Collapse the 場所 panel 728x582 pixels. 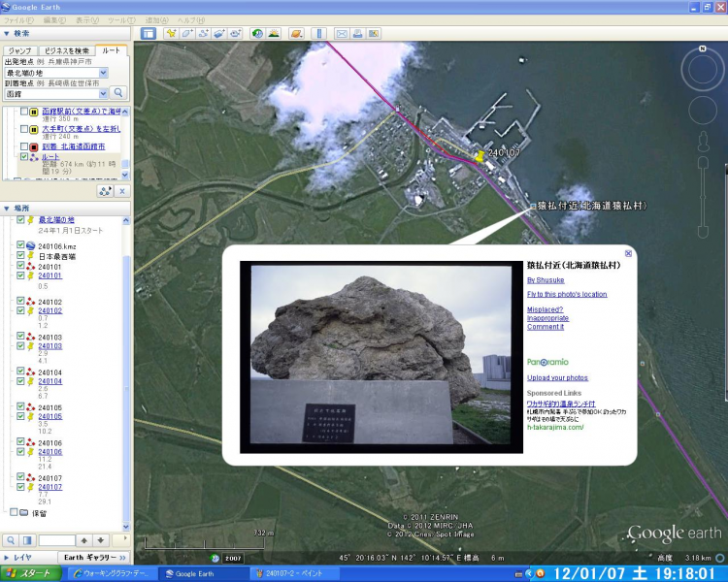pos(7,209)
